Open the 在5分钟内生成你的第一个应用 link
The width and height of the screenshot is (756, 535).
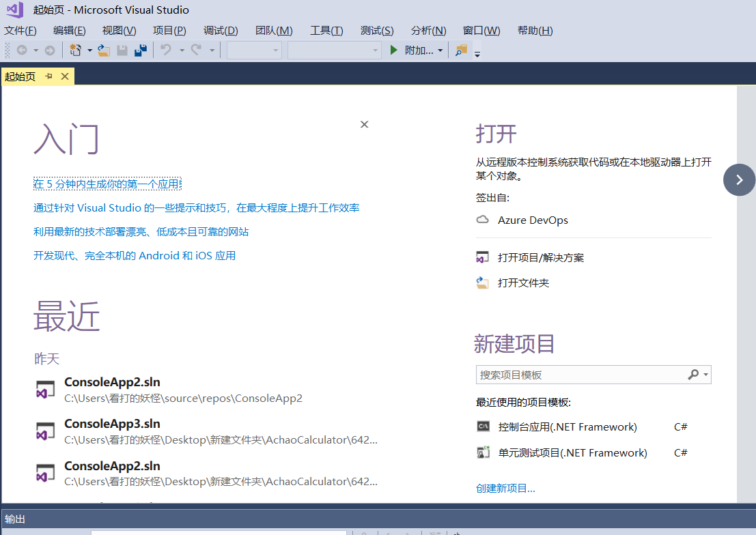click(x=107, y=183)
